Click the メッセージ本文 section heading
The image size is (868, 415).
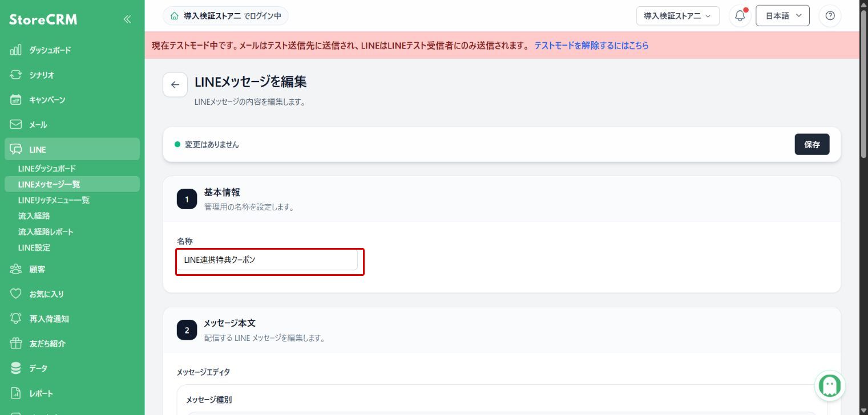coord(230,323)
